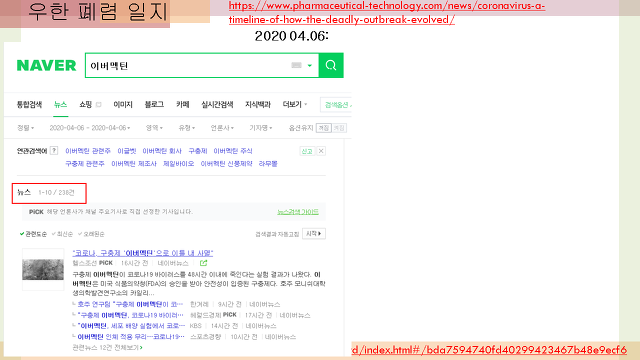Open related article from 한겨레
640x360 pixels.
pos(130,304)
